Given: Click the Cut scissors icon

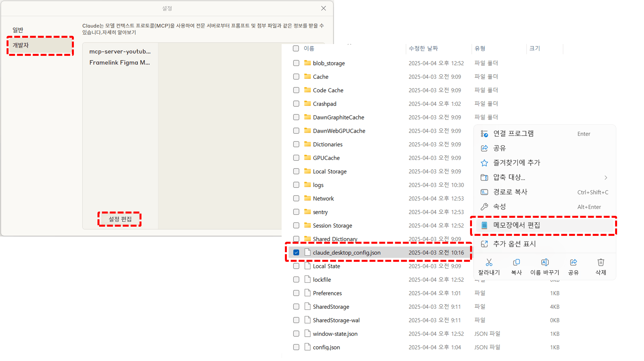Looking at the screenshot, I should click(489, 262).
